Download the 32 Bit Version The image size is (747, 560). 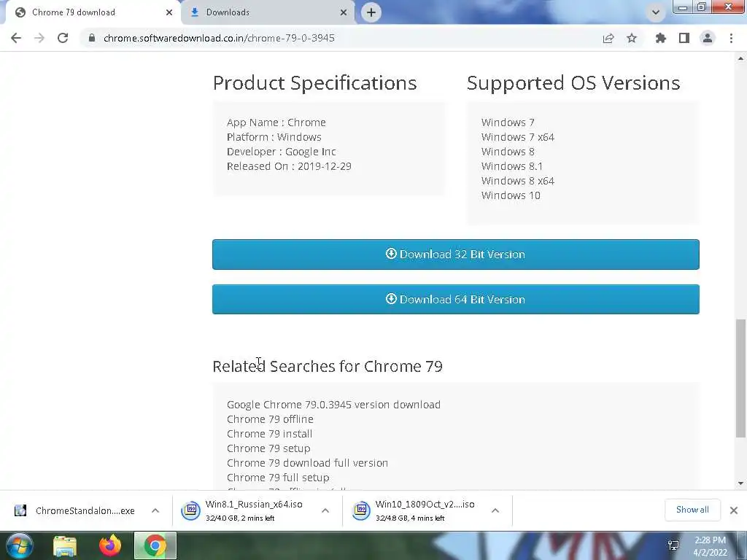pyautogui.click(x=455, y=254)
